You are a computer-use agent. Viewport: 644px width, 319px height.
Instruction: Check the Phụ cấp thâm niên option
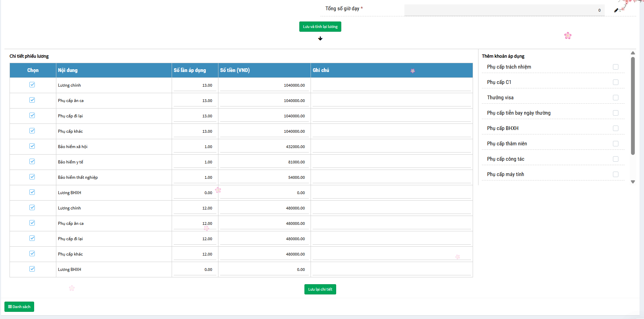[x=615, y=144]
